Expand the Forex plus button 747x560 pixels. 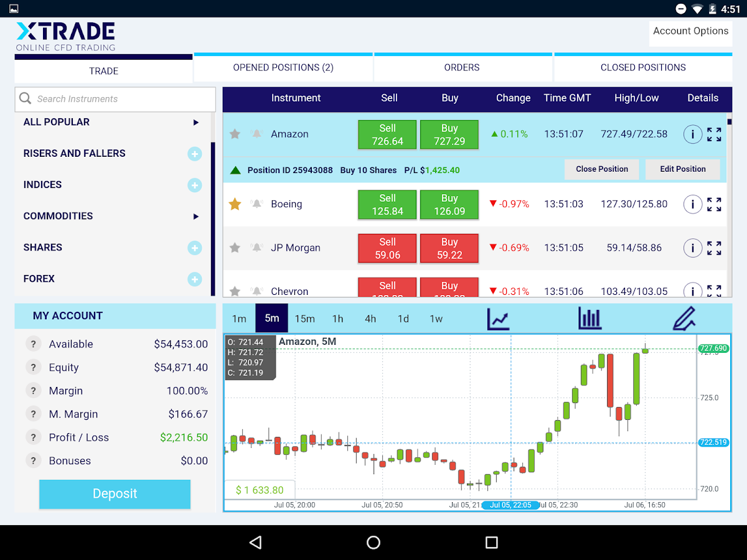tap(195, 279)
